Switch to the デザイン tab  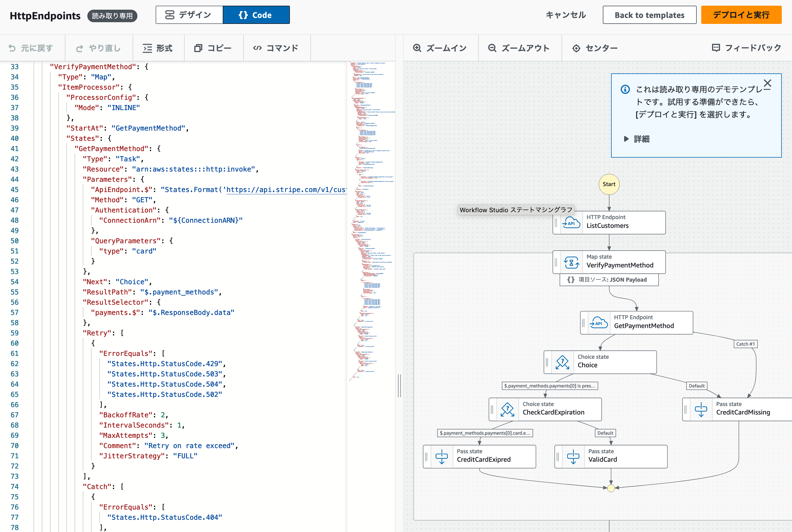189,15
